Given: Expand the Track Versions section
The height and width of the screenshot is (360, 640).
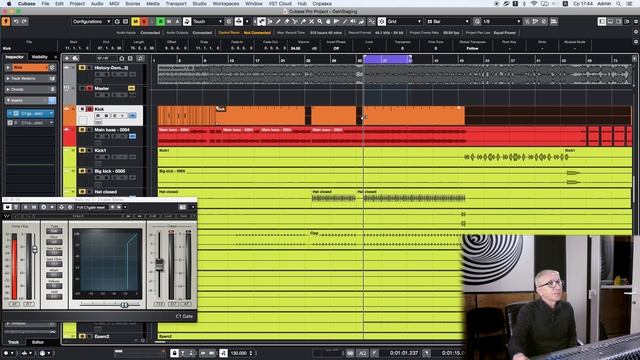Looking at the screenshot, I should tap(8, 78).
